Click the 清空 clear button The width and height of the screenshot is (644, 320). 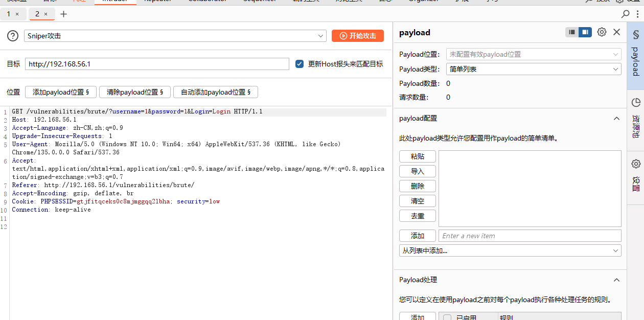click(418, 201)
